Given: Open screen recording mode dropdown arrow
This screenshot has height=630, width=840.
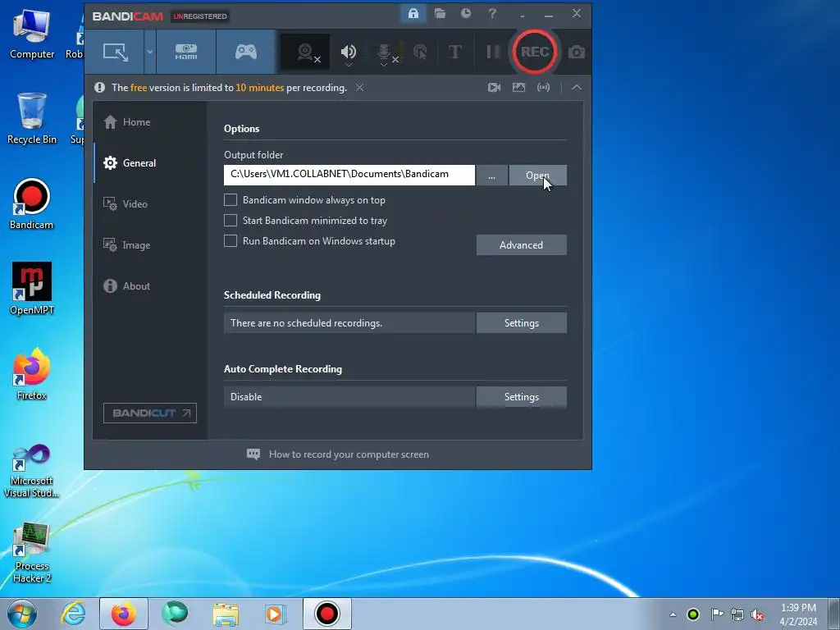Looking at the screenshot, I should tap(150, 52).
